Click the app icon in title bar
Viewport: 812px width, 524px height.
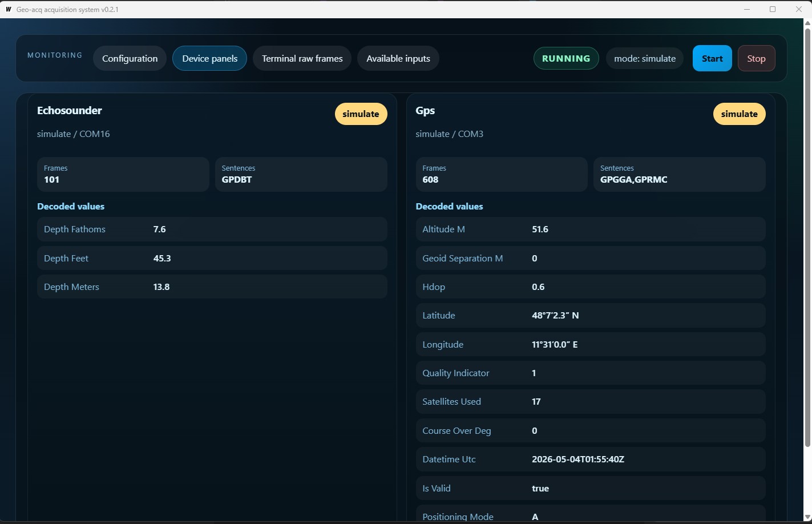click(8, 9)
